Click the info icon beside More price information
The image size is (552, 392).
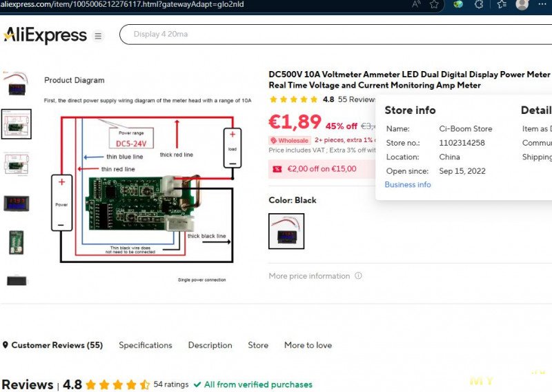(358, 276)
